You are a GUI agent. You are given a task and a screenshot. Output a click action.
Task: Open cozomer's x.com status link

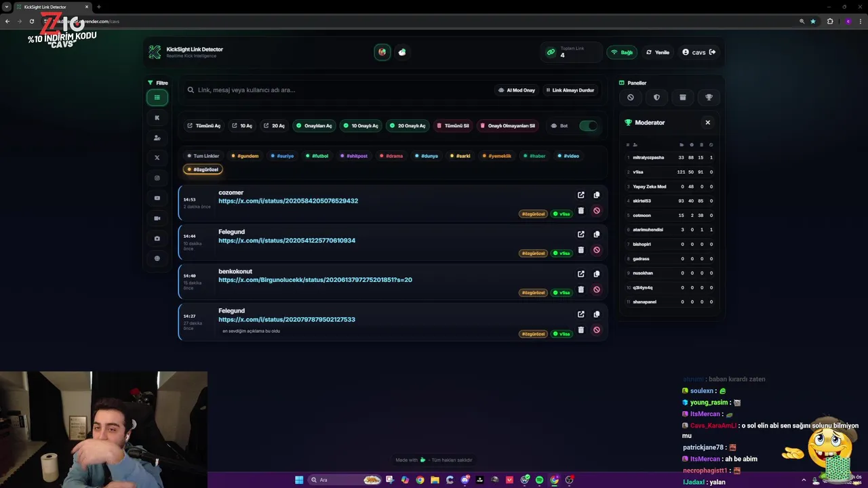(288, 201)
